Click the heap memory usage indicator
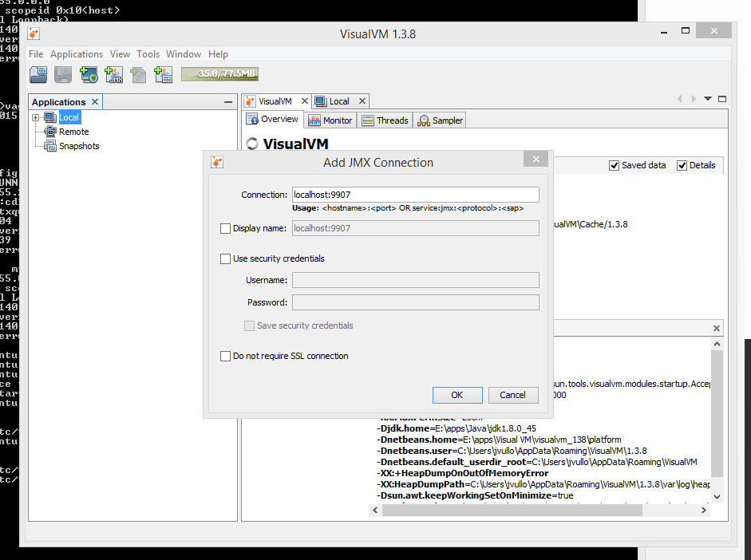Screen dimensions: 751x560 tap(219, 73)
